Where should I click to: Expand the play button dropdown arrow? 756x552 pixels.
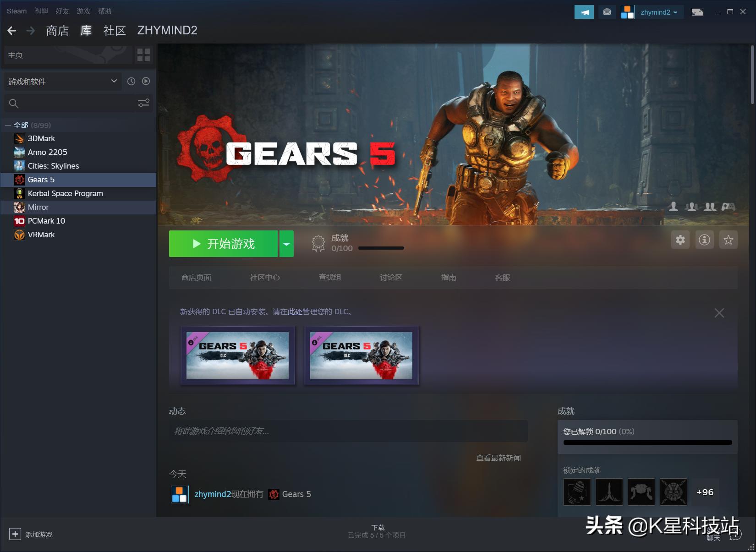pyautogui.click(x=286, y=244)
